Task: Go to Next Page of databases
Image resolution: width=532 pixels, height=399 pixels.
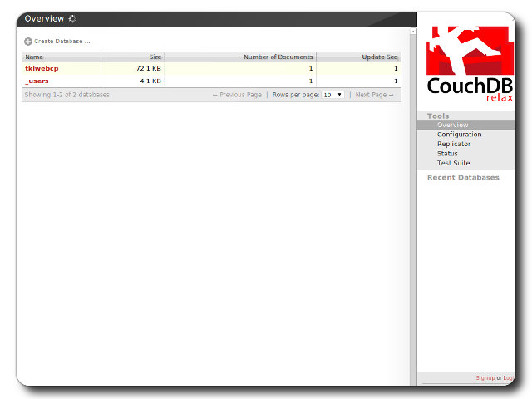Action: (x=374, y=95)
